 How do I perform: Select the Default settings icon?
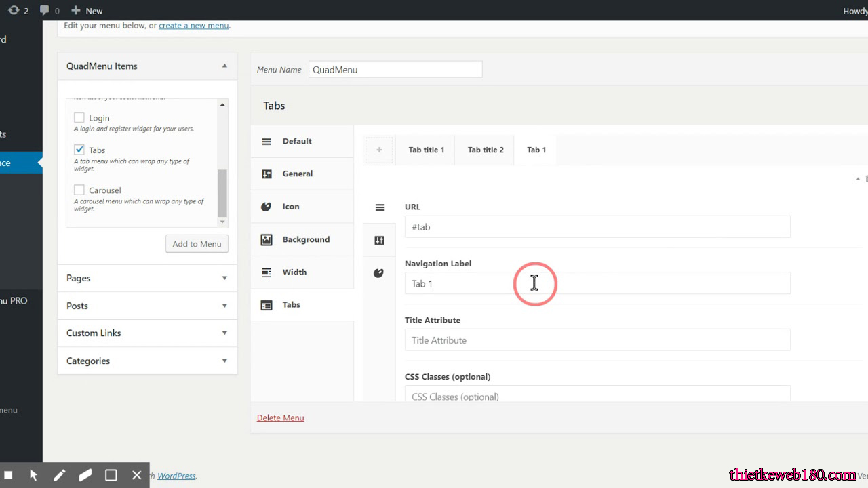pyautogui.click(x=267, y=141)
